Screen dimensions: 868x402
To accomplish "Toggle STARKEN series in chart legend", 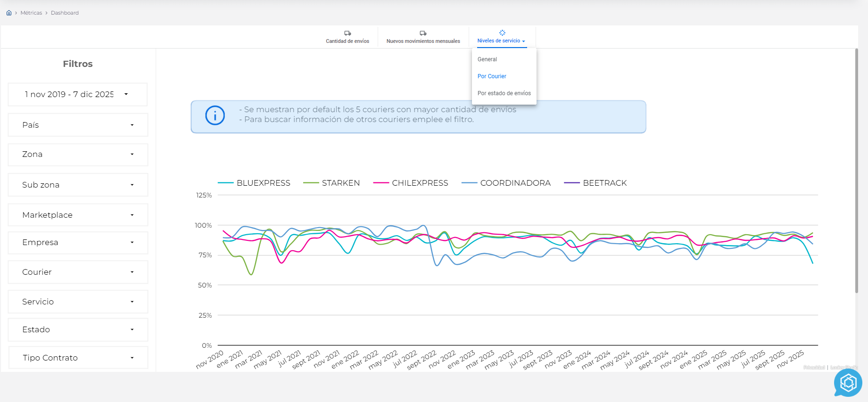I will coord(331,183).
